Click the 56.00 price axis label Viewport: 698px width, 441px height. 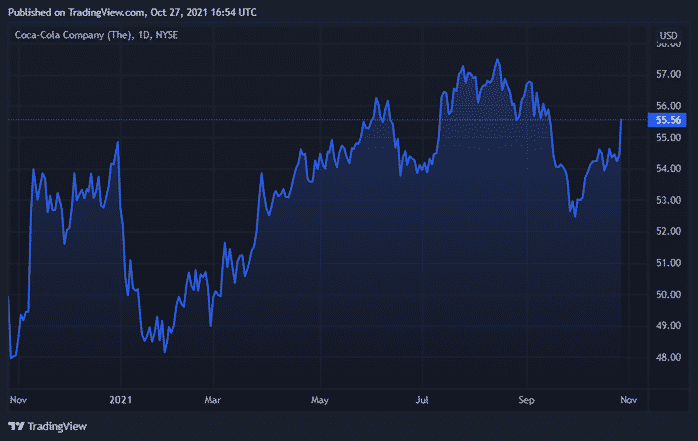coord(669,106)
